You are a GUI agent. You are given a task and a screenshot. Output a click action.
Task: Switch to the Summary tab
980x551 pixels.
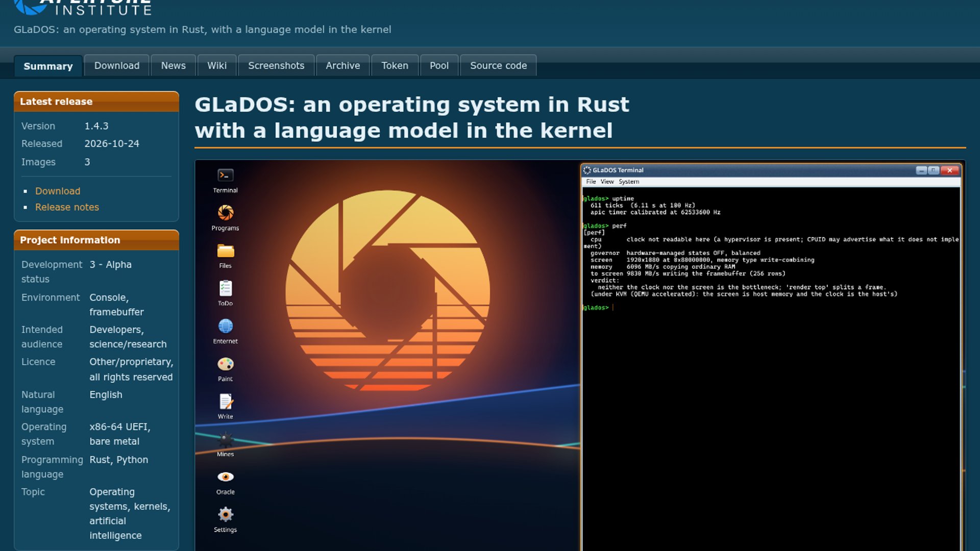tap(48, 66)
